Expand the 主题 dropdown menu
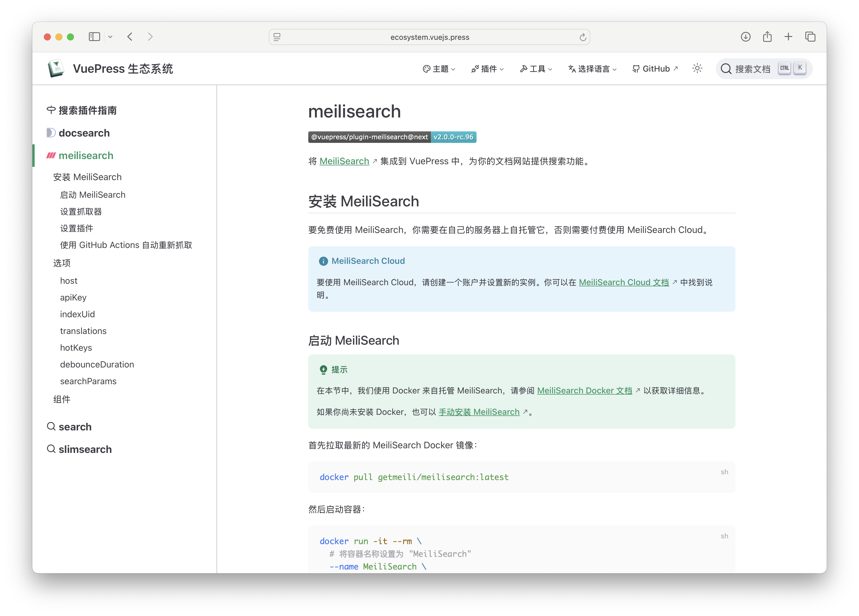The image size is (859, 616). 439,69
